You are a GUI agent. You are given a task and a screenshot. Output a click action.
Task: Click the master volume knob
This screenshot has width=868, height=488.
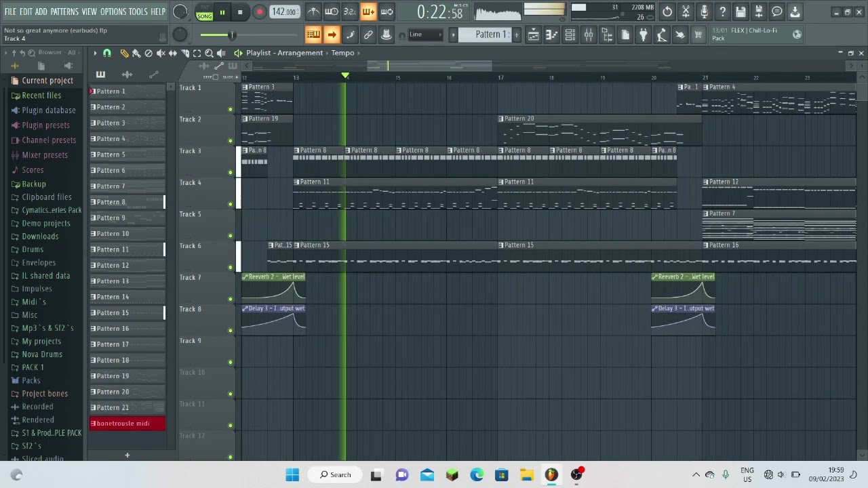pyautogui.click(x=180, y=12)
